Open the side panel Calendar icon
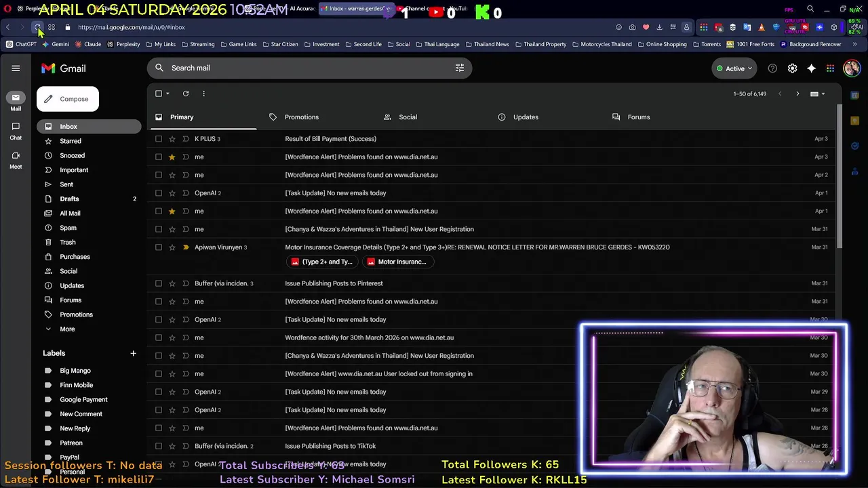This screenshot has width=868, height=488. coord(855,95)
